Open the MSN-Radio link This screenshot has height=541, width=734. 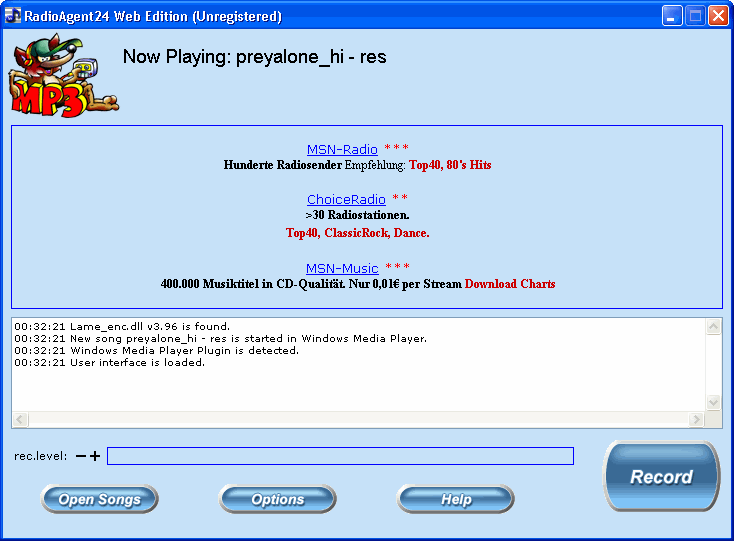coord(342,149)
